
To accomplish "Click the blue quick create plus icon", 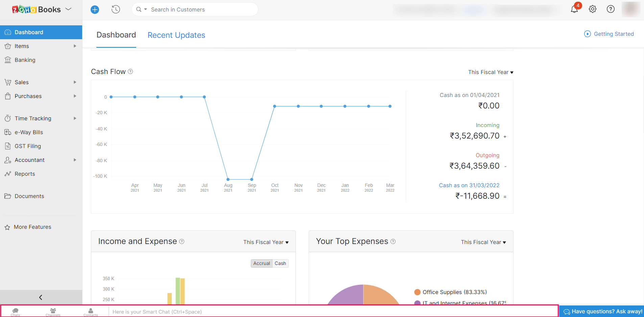I will 95,9.
